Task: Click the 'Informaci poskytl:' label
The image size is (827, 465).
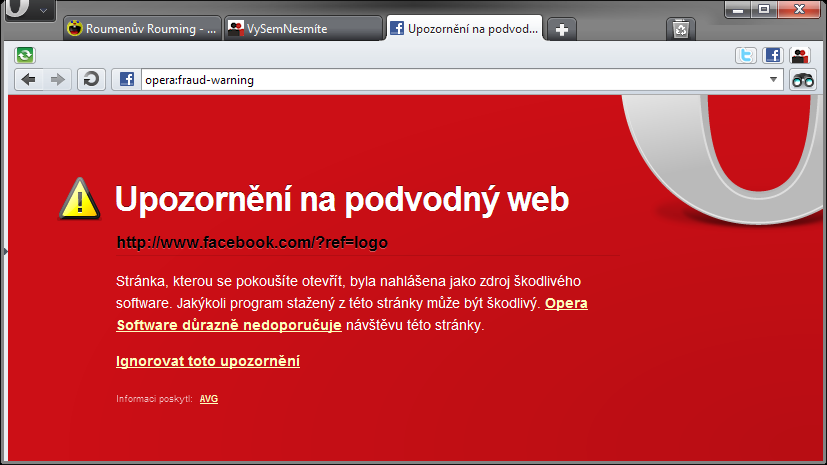Action: tap(154, 399)
